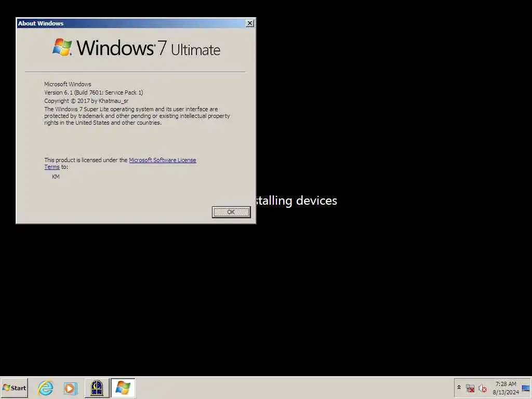
Task: Open the muted volume tray icon
Action: (x=482, y=388)
